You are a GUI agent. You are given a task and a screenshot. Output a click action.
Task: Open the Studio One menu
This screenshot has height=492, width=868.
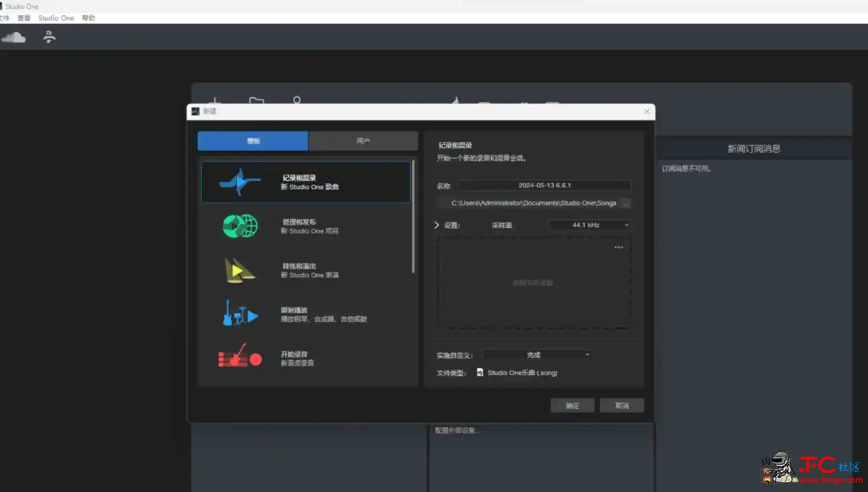pyautogui.click(x=56, y=18)
